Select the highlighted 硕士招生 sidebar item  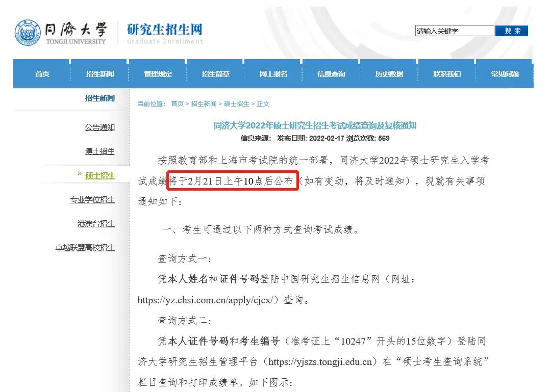[x=101, y=175]
